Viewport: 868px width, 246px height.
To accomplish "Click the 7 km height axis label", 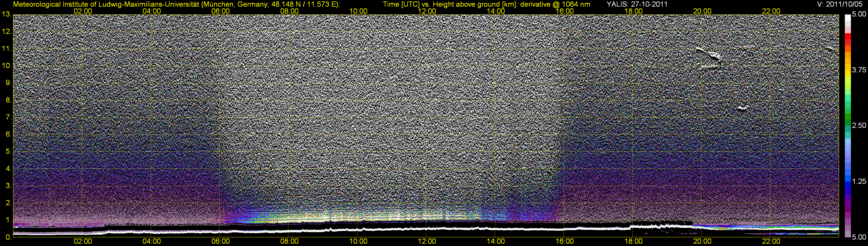I will 8,117.
